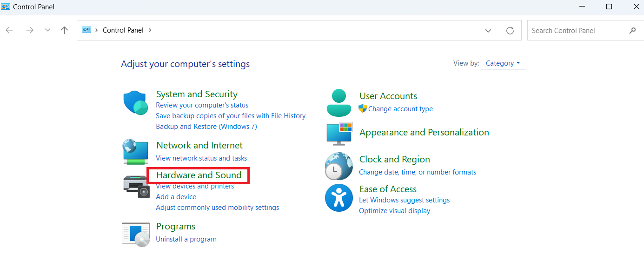Click the User Accounts person icon

point(339,102)
